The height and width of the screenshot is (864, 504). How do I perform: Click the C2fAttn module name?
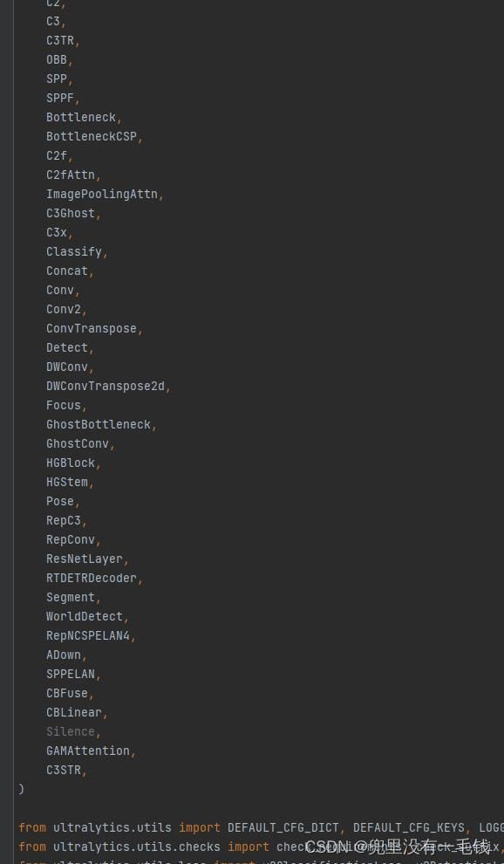(71, 175)
